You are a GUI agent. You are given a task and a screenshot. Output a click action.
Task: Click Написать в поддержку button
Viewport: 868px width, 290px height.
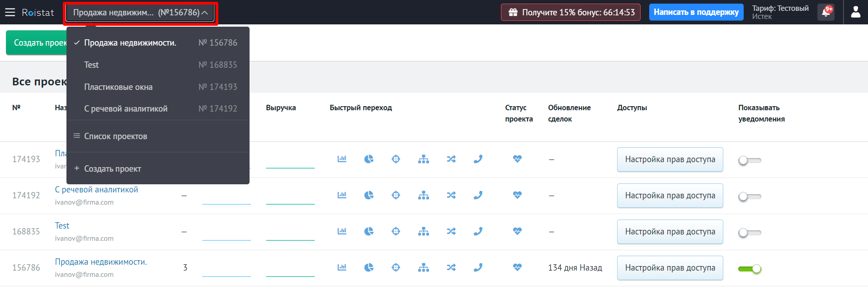pyautogui.click(x=696, y=12)
